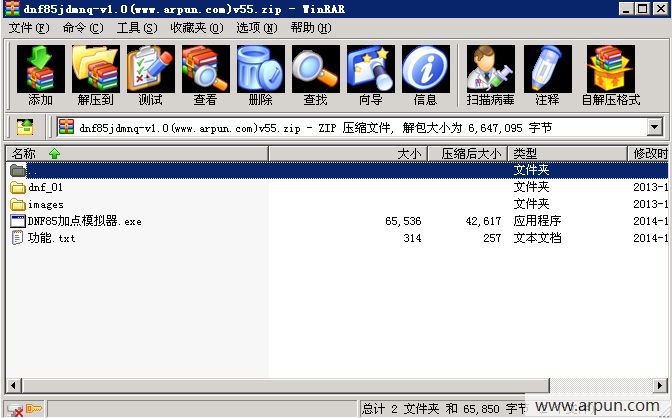
Task: Sort by 名称 column header
Action: [x=137, y=153]
